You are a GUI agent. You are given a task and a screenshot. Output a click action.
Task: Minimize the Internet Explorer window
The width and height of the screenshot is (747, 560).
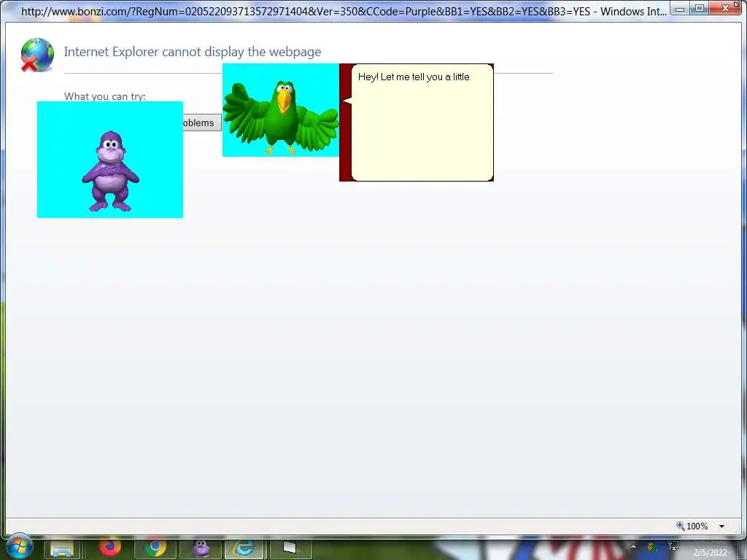click(x=680, y=9)
